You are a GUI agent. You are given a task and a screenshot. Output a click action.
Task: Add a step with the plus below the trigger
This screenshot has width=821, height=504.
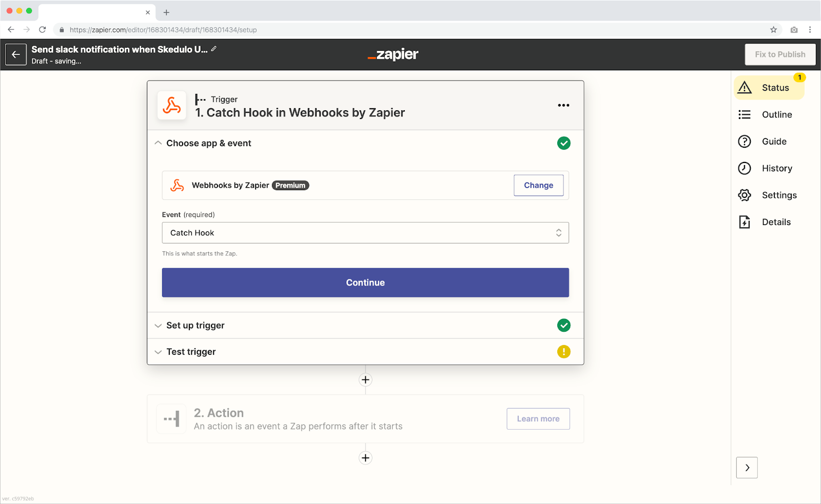(x=365, y=380)
